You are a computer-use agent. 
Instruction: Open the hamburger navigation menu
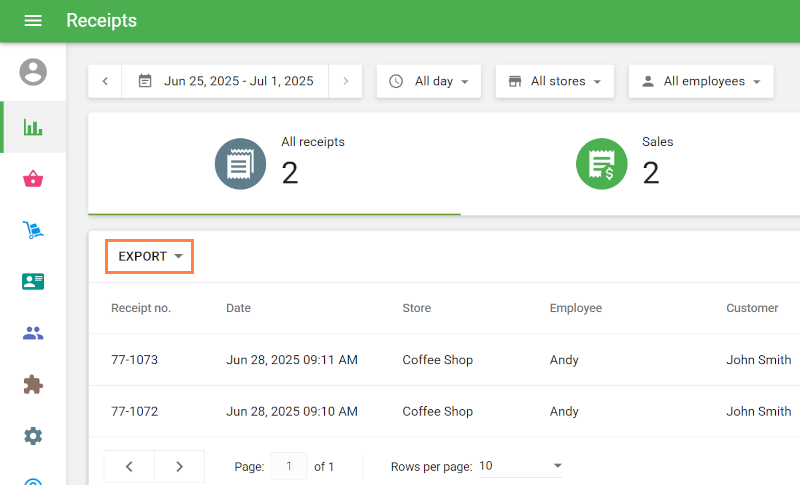click(33, 20)
